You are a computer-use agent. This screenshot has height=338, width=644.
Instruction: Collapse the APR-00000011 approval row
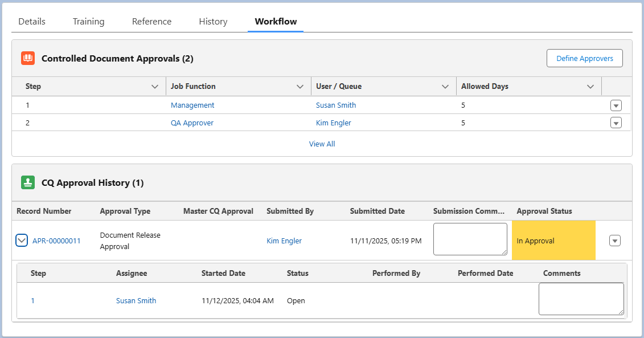coord(22,241)
